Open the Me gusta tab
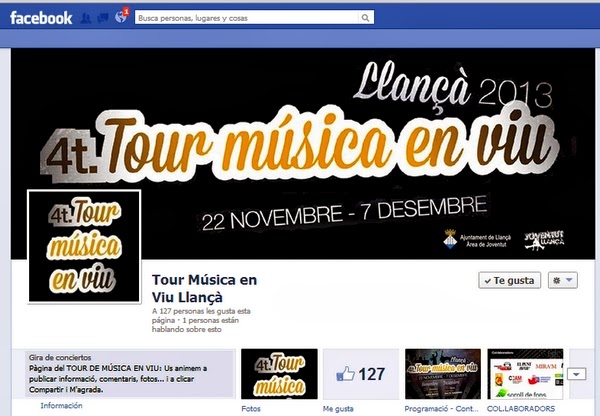 (338, 409)
